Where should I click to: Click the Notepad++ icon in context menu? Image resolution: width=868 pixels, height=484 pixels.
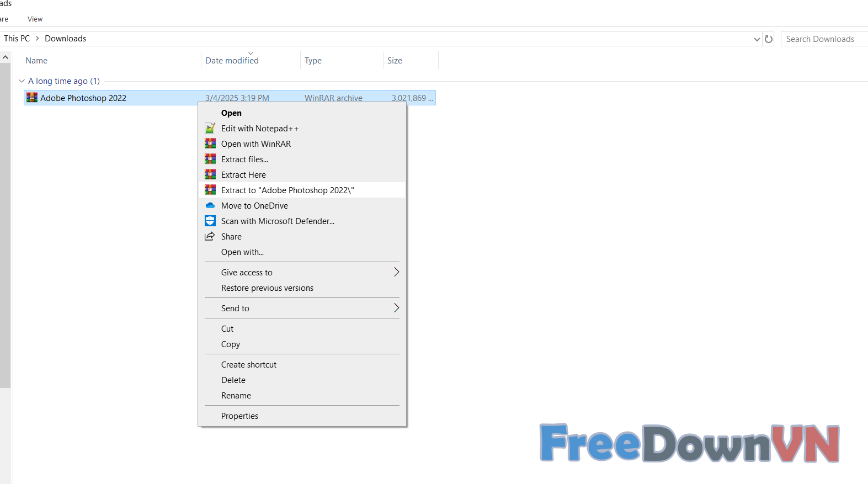(210, 129)
